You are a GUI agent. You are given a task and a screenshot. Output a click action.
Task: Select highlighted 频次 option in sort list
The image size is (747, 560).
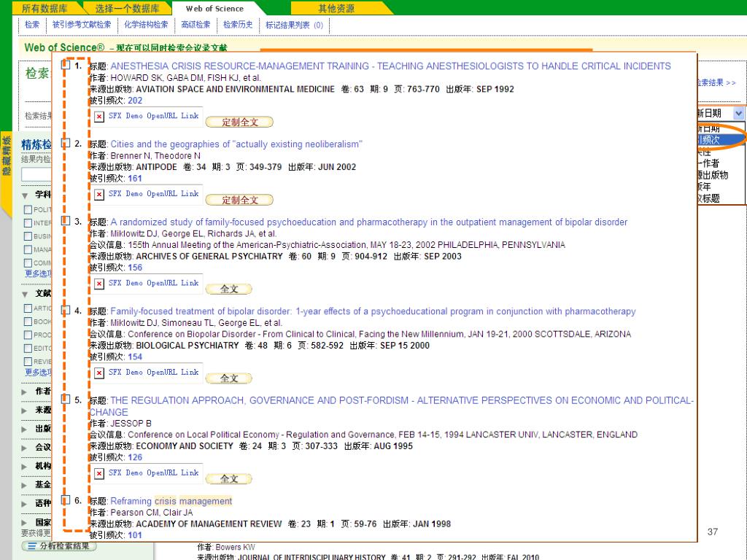(720, 139)
